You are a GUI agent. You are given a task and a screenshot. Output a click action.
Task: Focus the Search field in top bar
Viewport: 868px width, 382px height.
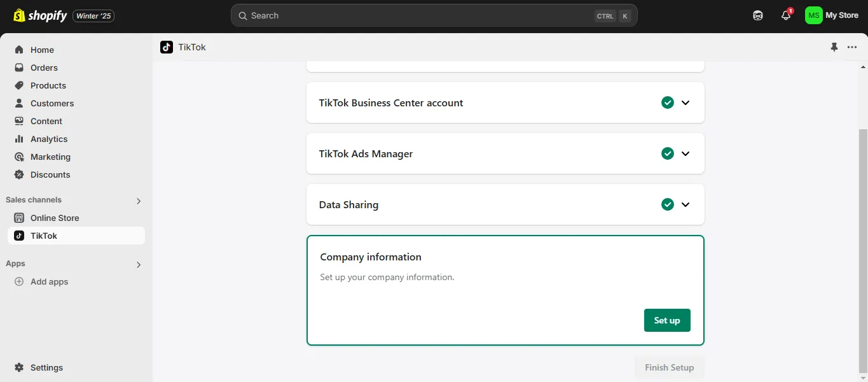click(x=420, y=16)
